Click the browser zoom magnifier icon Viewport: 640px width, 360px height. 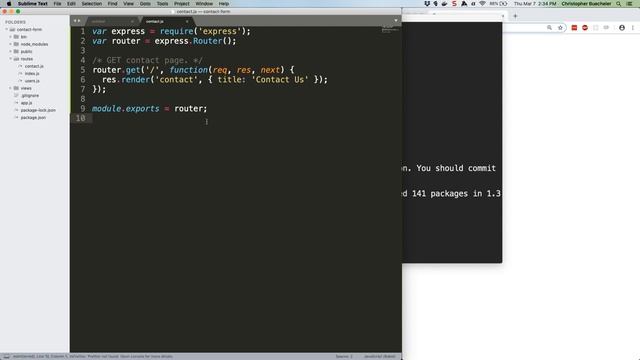pos(549,28)
